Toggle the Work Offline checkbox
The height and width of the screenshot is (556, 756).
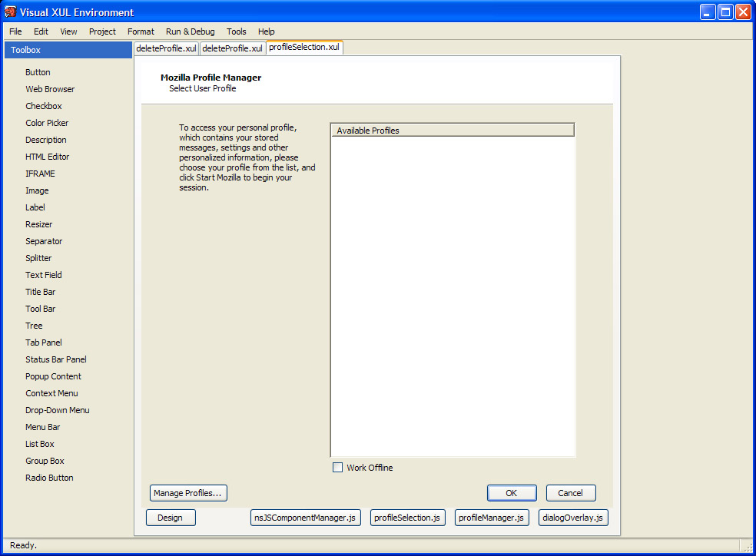337,468
